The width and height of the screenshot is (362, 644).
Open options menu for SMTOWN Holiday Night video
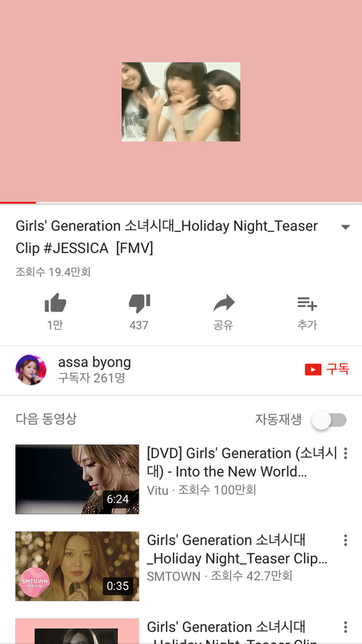(345, 540)
